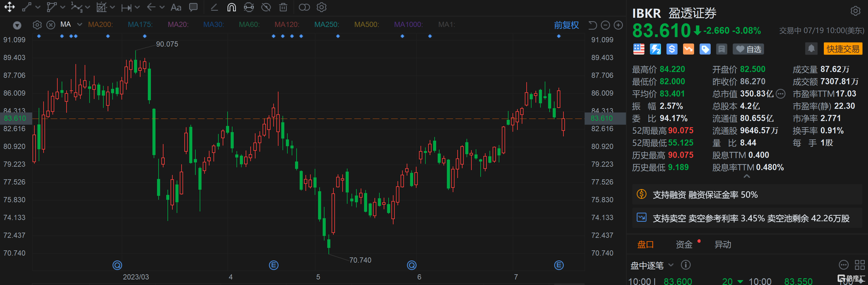The image size is (868, 285).
Task: Select the text annotation Aa tool
Action: [175, 7]
